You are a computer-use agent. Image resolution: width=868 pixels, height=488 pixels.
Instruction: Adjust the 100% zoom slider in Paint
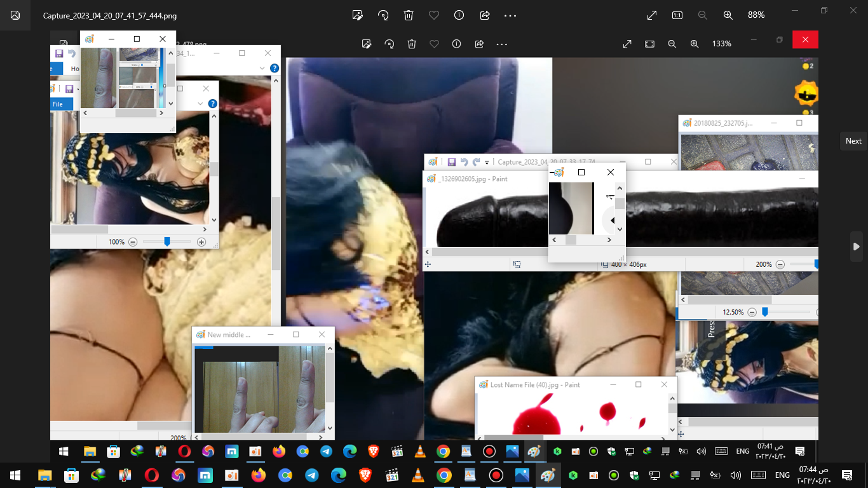click(x=166, y=242)
